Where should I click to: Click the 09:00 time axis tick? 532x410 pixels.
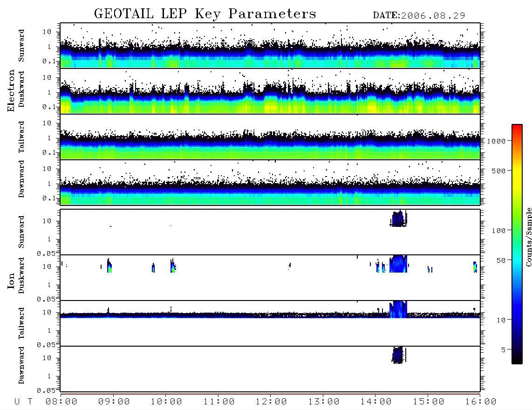point(114,402)
